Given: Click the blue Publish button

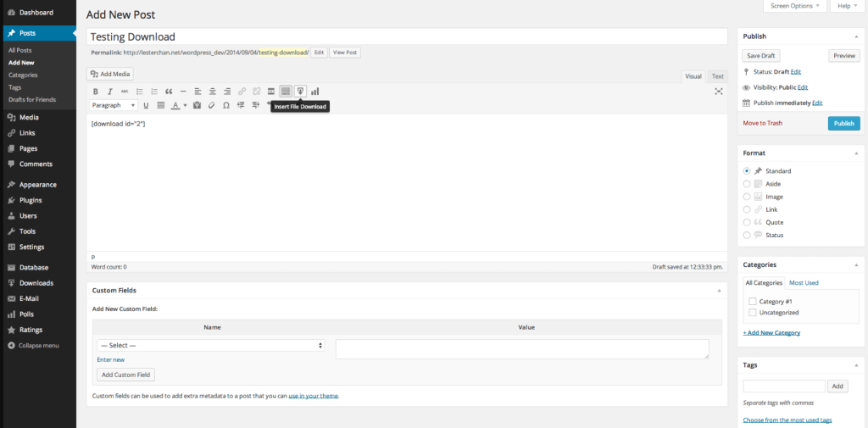Looking at the screenshot, I should (843, 124).
